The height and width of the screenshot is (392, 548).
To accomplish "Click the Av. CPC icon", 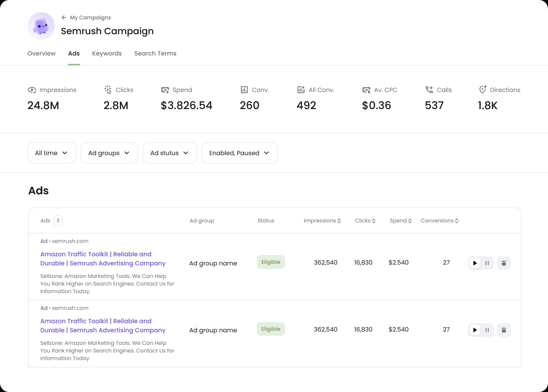I will click(x=366, y=90).
